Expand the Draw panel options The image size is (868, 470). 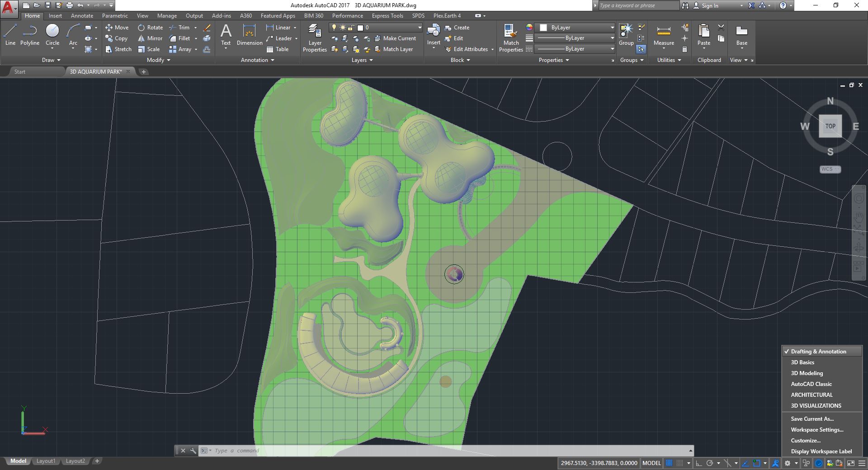[x=51, y=60]
